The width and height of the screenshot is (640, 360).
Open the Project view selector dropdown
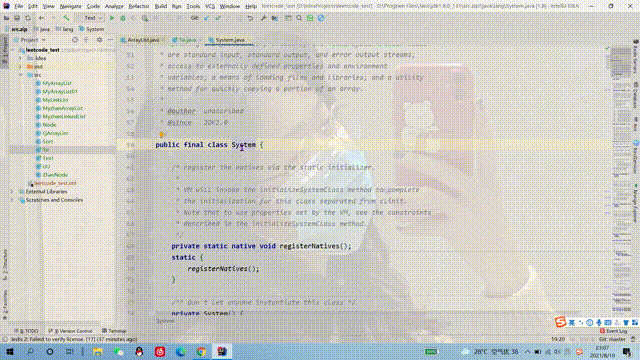point(29,40)
